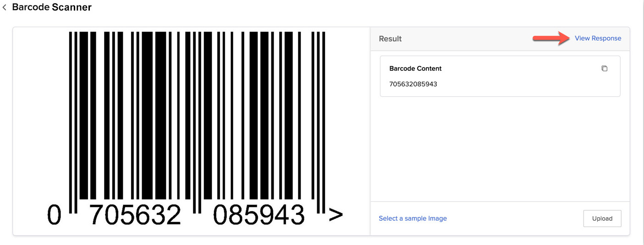
Task: Copy the barcode content with the copy icon
Action: [604, 68]
